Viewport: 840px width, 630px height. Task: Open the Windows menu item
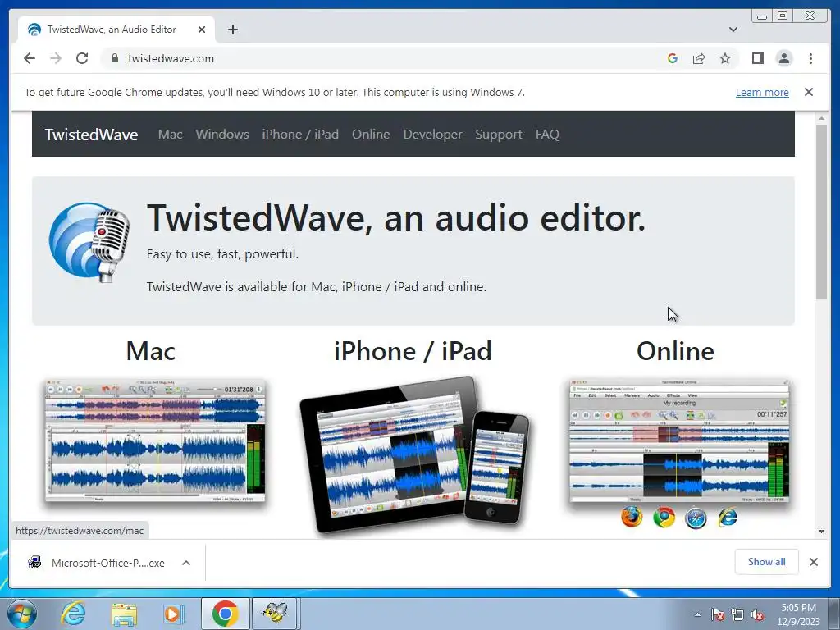pyautogui.click(x=222, y=135)
